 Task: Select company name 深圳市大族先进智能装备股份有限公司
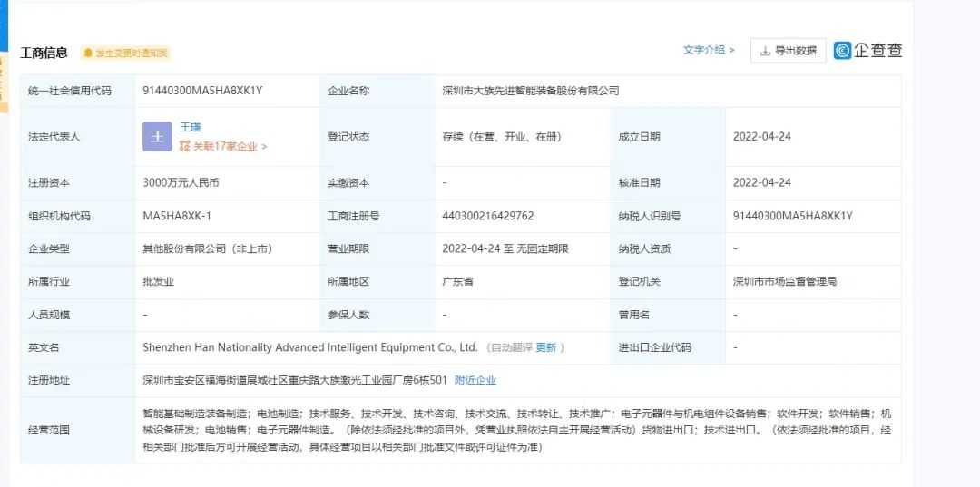pyautogui.click(x=531, y=91)
